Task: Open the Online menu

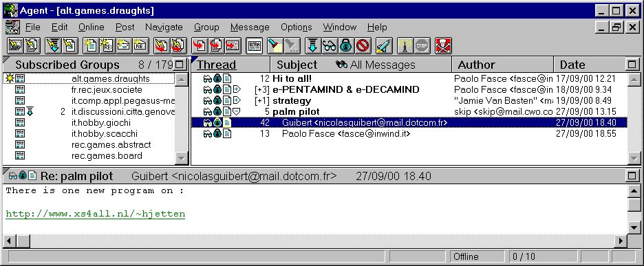Action: click(x=92, y=27)
